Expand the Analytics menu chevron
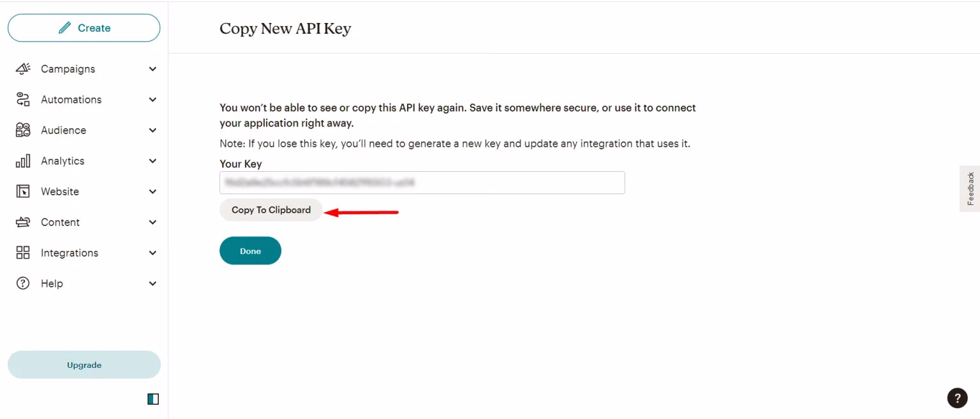Screen dimensions: 980x419 [x=152, y=161]
